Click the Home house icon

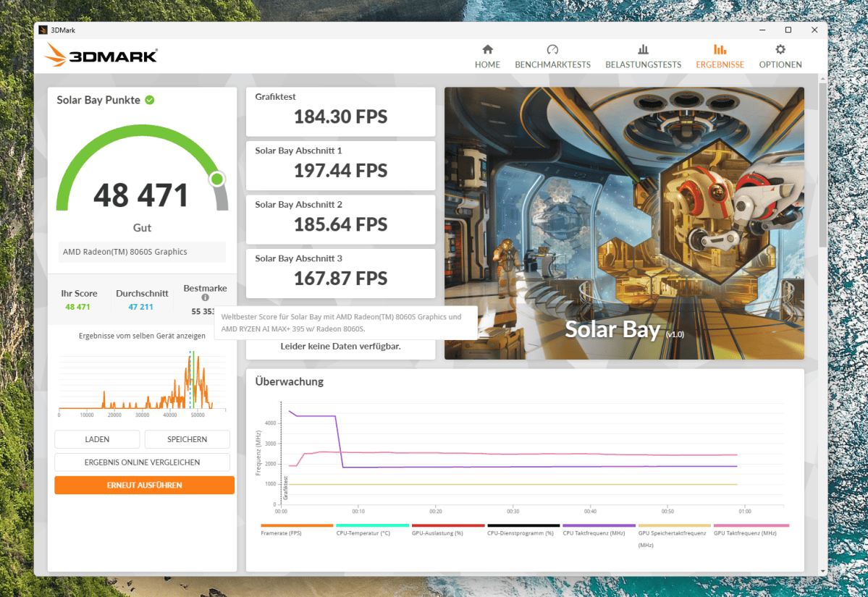[x=487, y=49]
